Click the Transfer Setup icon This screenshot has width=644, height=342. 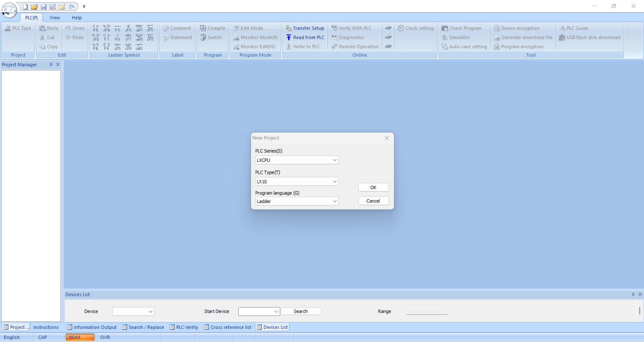pos(289,28)
